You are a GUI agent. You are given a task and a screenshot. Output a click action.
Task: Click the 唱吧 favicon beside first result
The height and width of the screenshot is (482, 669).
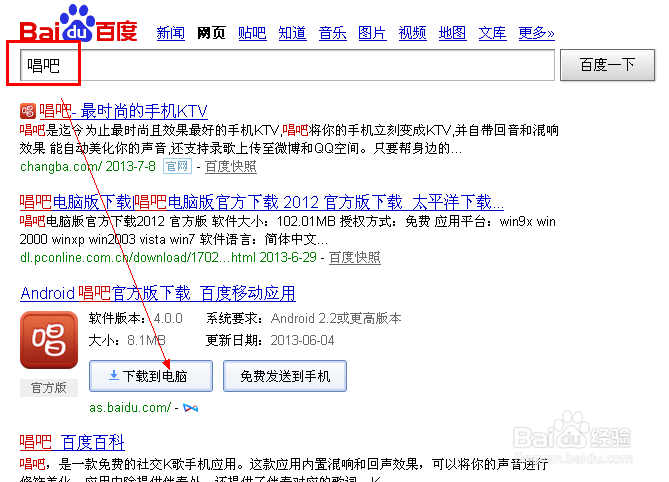(x=28, y=111)
